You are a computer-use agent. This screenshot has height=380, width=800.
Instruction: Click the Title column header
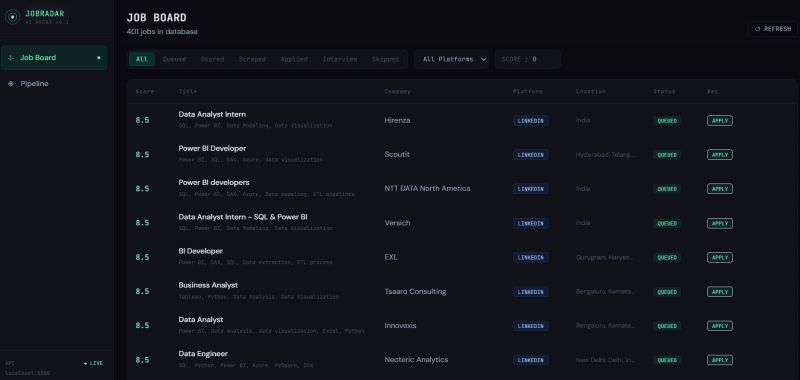(x=188, y=91)
